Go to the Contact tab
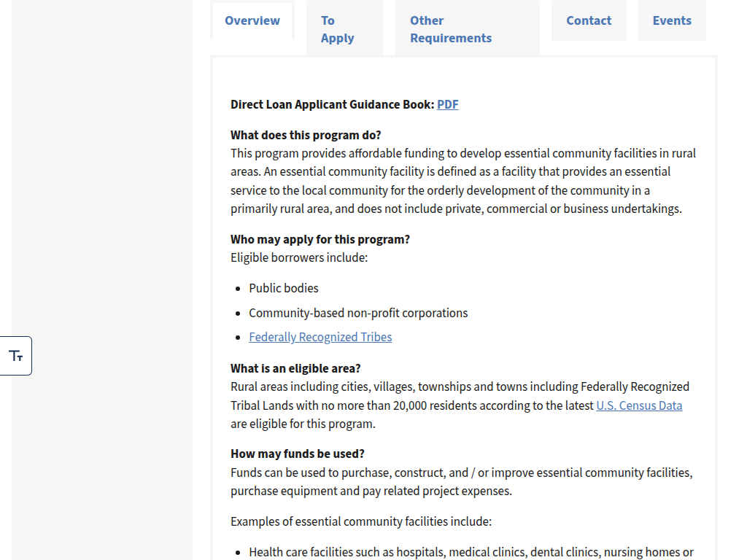Viewport: 747px width, 560px height. point(589,21)
